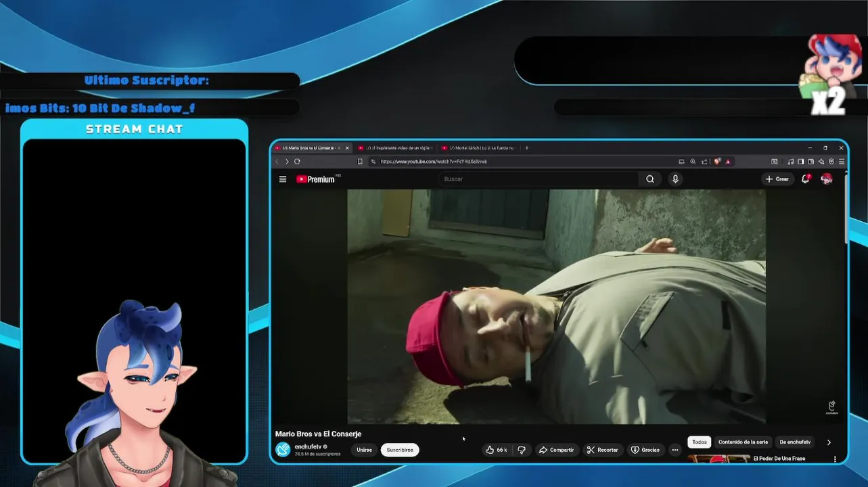Switch to the Mortal Glitch browser tab
This screenshot has height=487, width=868.
(478, 147)
